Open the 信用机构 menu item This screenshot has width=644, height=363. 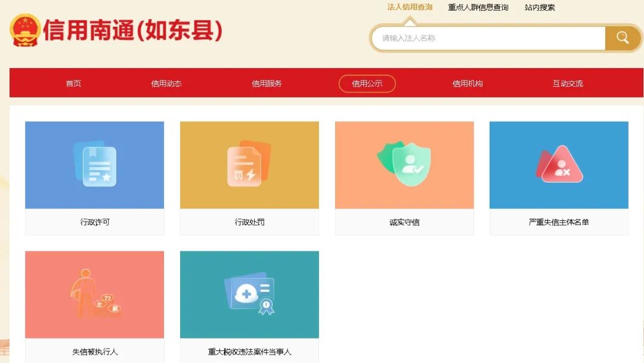[x=467, y=84]
